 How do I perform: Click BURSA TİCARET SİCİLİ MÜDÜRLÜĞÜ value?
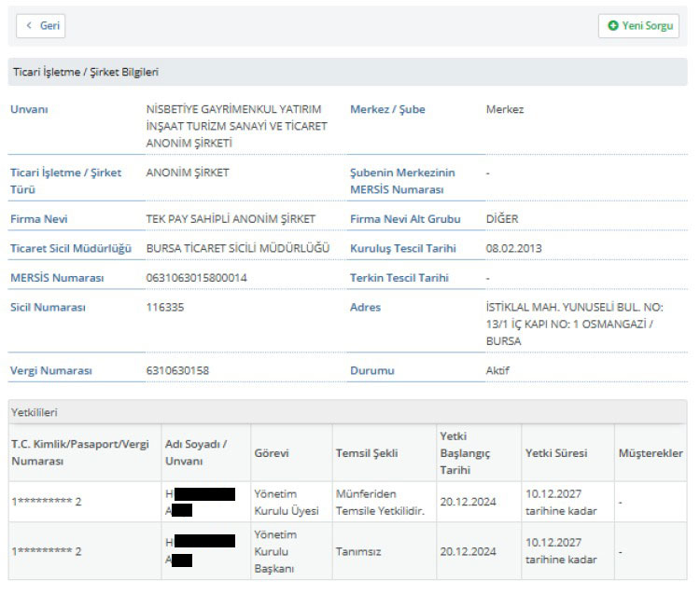click(x=238, y=248)
